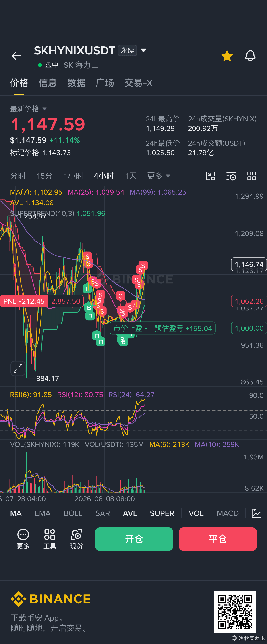The image size is (267, 644).
Task: Expand the 更多 intervals dropdown
Action: [159, 176]
